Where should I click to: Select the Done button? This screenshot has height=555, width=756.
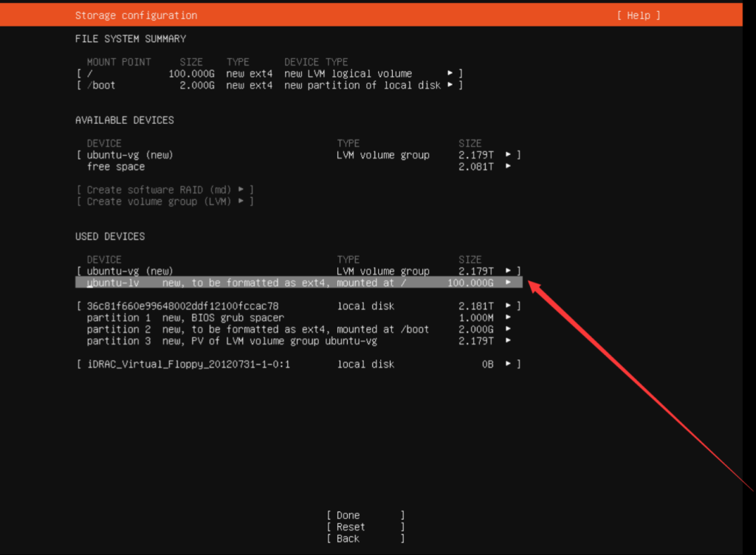click(365, 515)
